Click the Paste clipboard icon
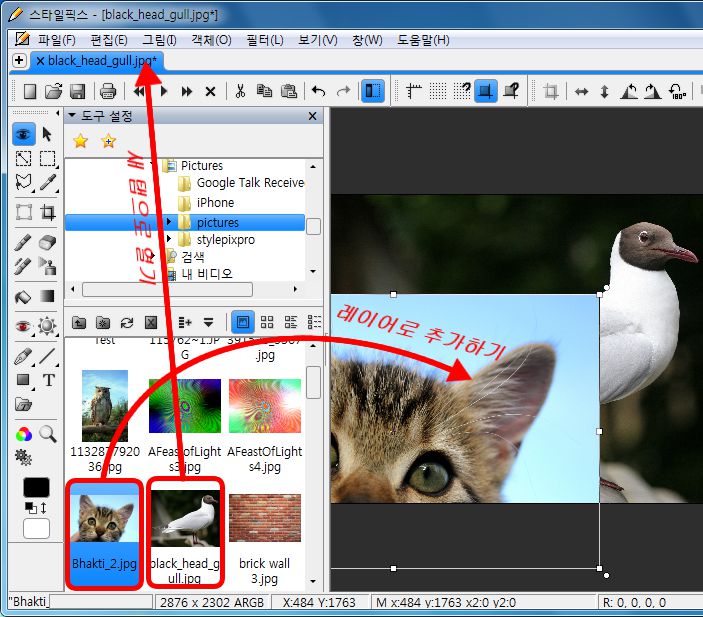Screen dimensions: 703x617 [x=289, y=91]
